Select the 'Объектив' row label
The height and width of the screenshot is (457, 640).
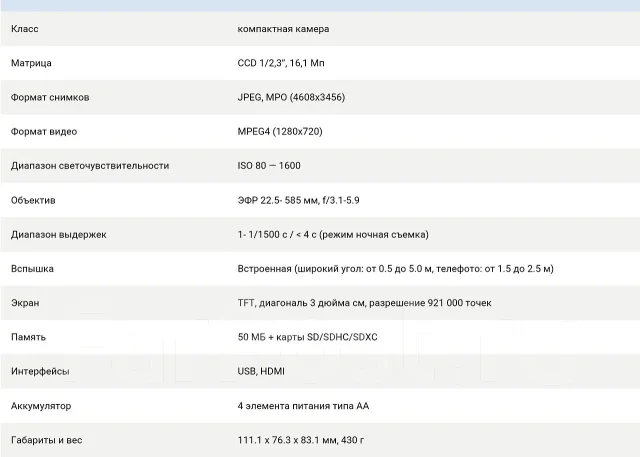(33, 200)
